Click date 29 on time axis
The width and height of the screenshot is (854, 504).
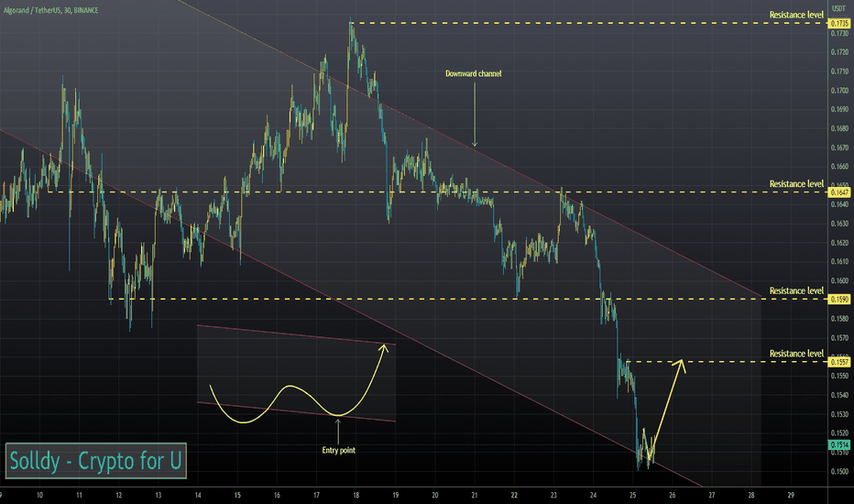tap(791, 495)
